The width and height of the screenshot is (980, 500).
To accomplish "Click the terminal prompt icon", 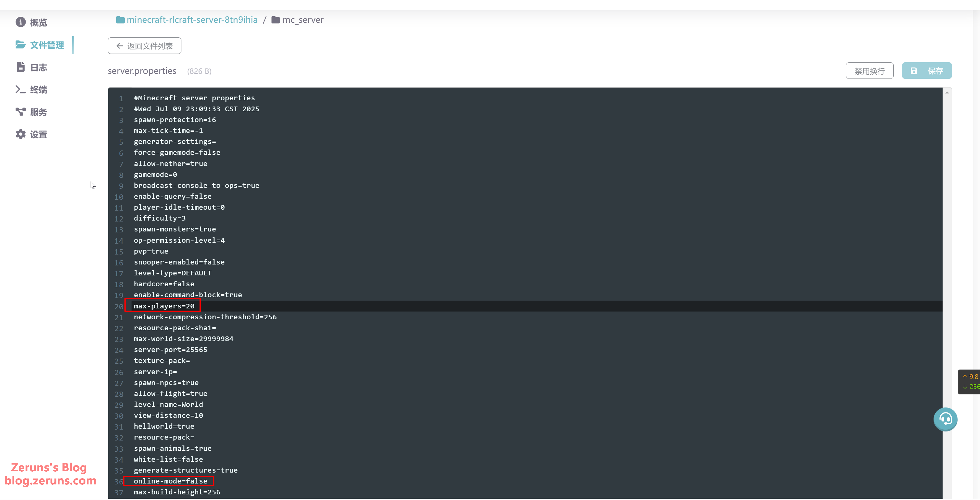I will [x=21, y=90].
